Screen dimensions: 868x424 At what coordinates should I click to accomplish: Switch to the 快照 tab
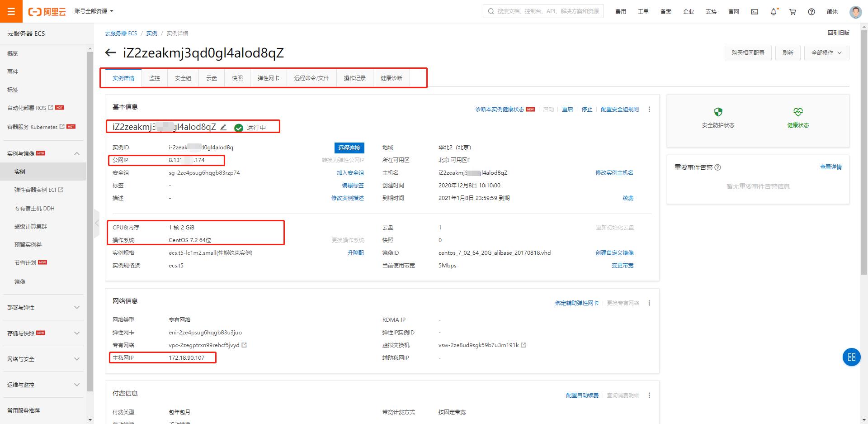(237, 78)
